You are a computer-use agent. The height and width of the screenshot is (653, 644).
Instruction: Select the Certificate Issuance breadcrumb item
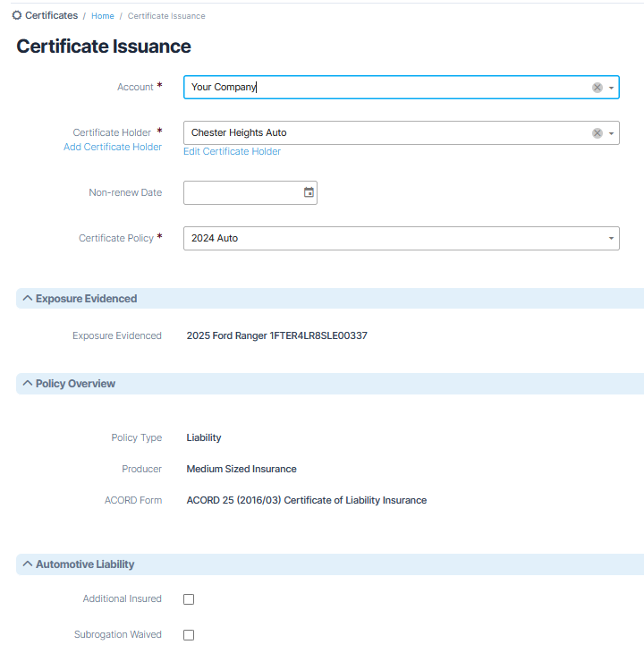click(x=166, y=16)
